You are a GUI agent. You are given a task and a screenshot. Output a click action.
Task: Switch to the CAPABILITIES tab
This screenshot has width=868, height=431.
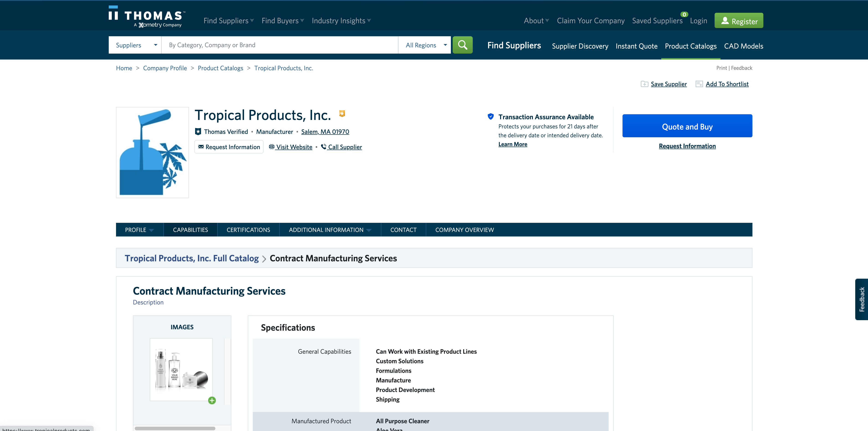tap(190, 230)
